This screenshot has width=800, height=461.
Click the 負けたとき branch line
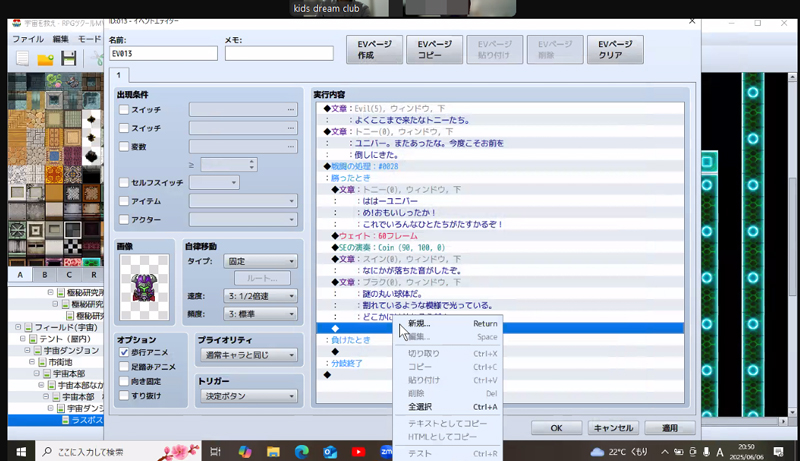point(500,340)
